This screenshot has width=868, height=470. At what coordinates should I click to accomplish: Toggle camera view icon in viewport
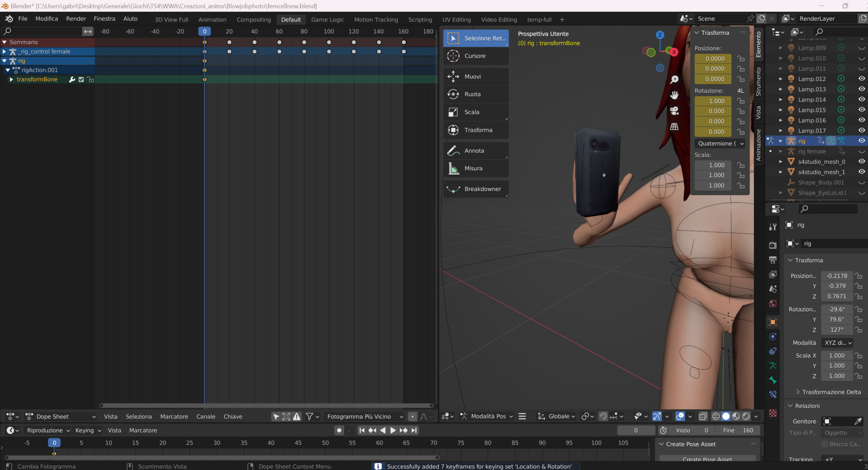pos(674,111)
